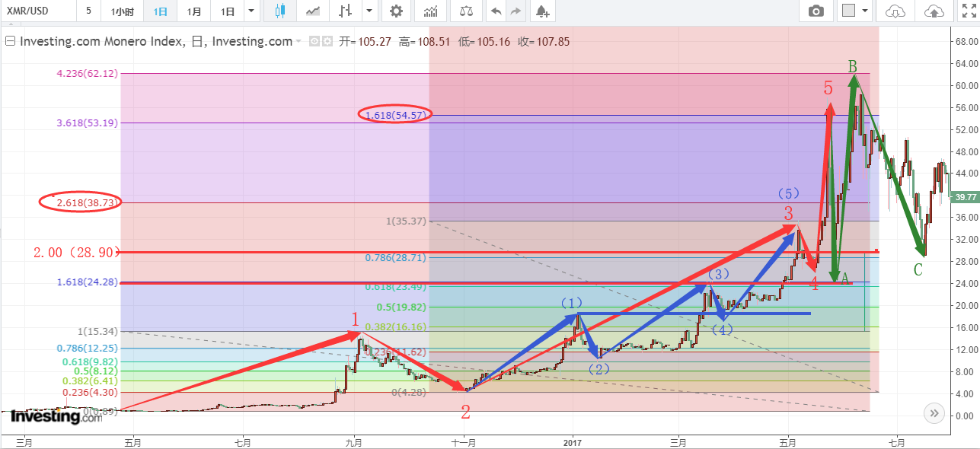This screenshot has height=449, width=980.
Task: Click the 2017 label on time axis
Action: [x=571, y=441]
